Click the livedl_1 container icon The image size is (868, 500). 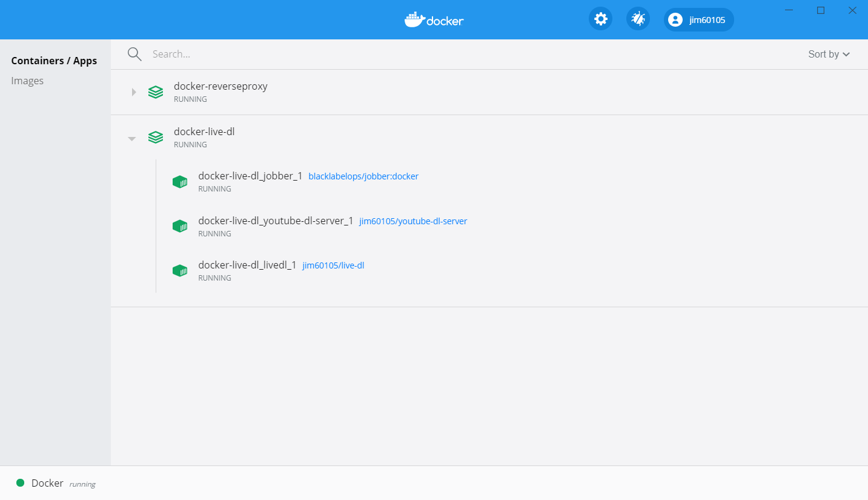[x=180, y=271]
